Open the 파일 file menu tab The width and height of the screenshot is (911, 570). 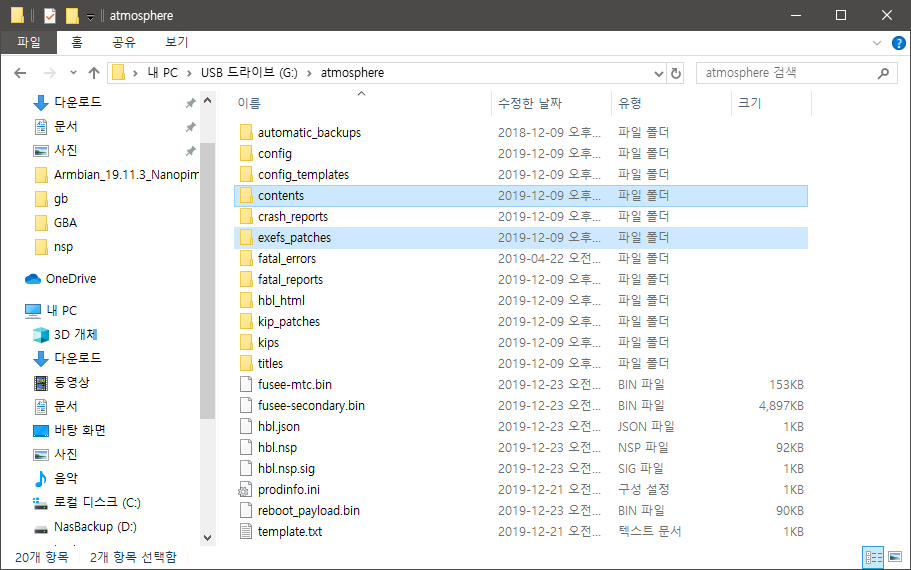(29, 42)
